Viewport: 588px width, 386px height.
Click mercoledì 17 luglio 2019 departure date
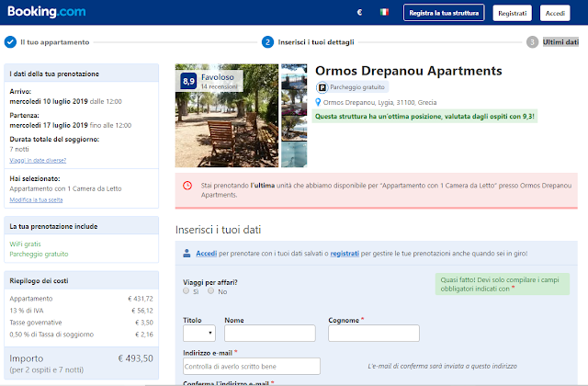[49, 125]
